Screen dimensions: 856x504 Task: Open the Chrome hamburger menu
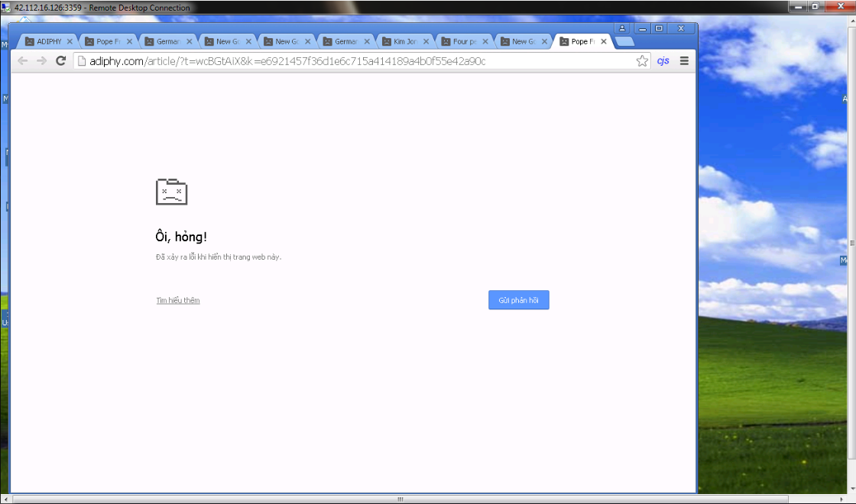point(684,60)
